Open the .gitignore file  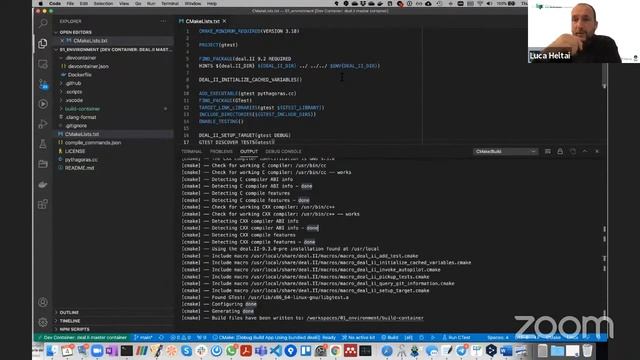tap(76, 126)
